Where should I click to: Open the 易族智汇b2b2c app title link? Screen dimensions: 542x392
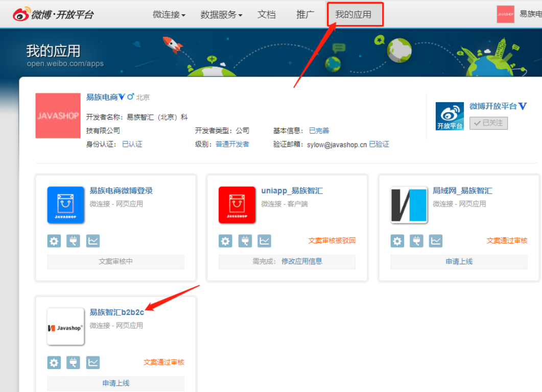click(117, 312)
